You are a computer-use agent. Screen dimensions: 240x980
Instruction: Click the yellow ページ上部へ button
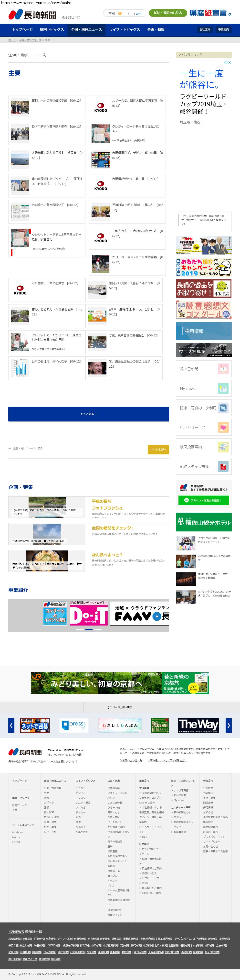click(158, 449)
